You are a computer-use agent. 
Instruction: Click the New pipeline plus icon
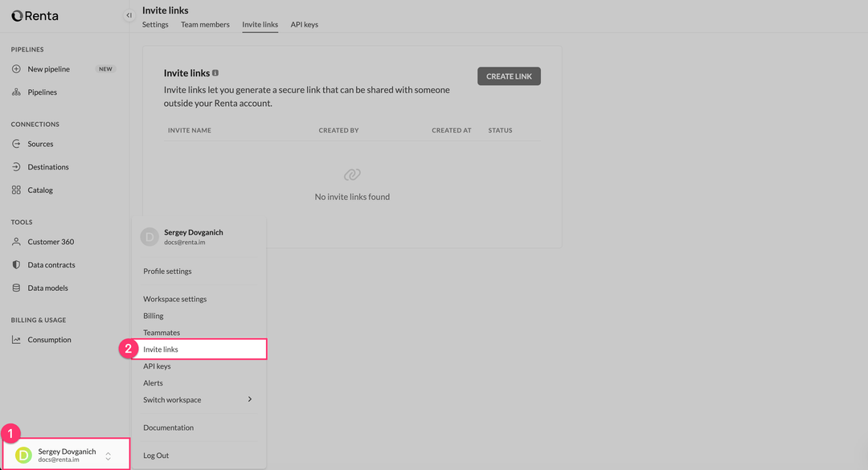pos(16,68)
